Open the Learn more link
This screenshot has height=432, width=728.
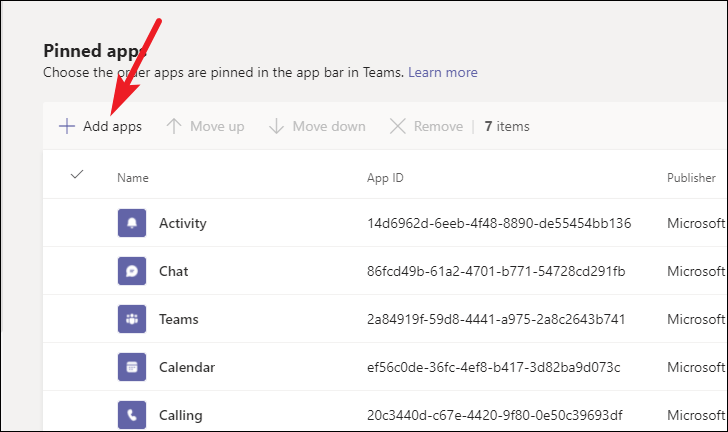coord(442,72)
